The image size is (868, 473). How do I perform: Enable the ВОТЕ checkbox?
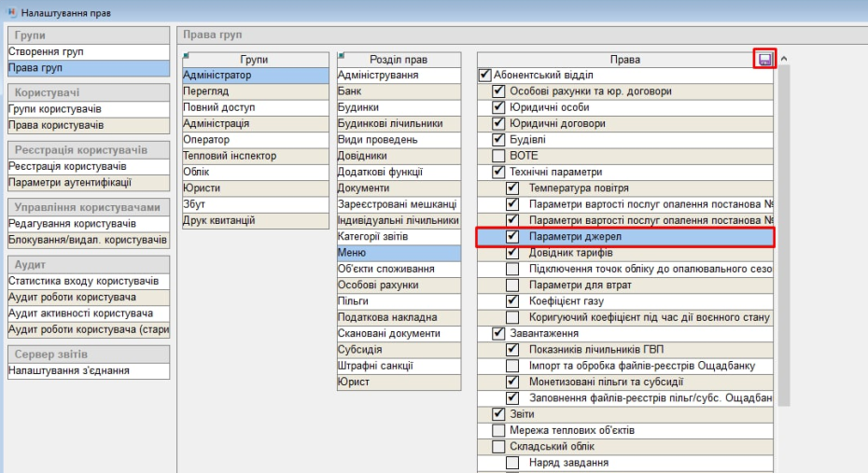pyautogui.click(x=498, y=156)
